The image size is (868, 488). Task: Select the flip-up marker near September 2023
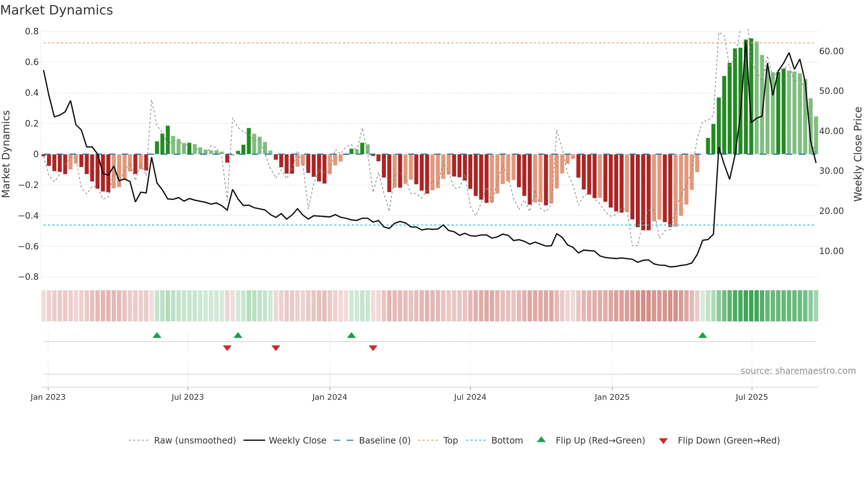pyautogui.click(x=238, y=335)
